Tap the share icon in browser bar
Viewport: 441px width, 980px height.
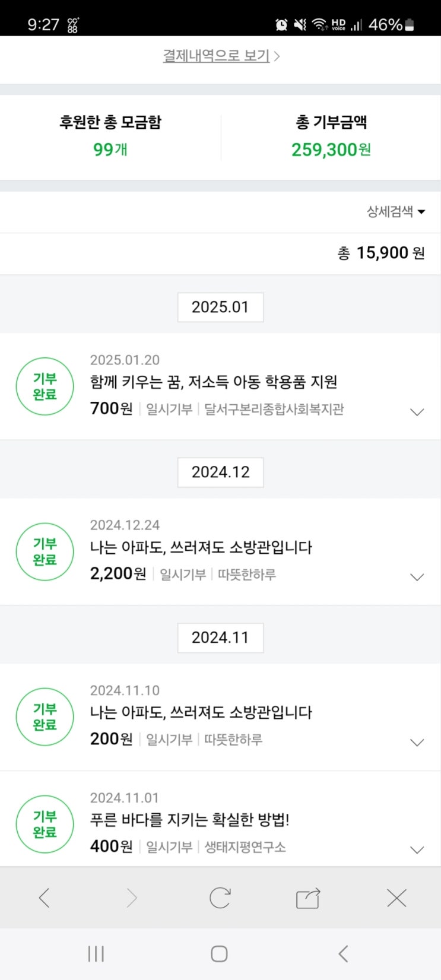(x=308, y=898)
